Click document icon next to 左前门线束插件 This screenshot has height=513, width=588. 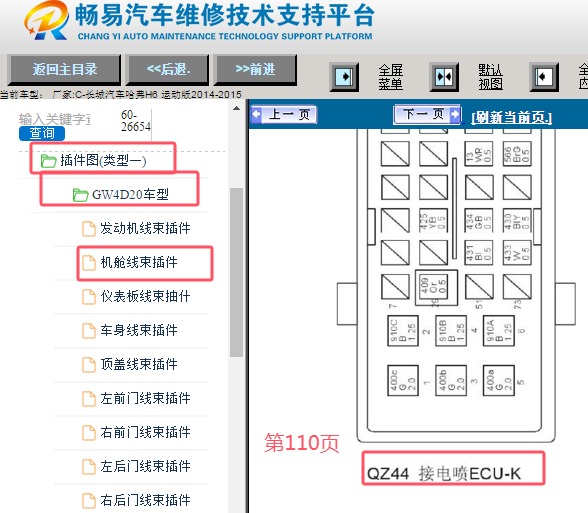[88, 399]
